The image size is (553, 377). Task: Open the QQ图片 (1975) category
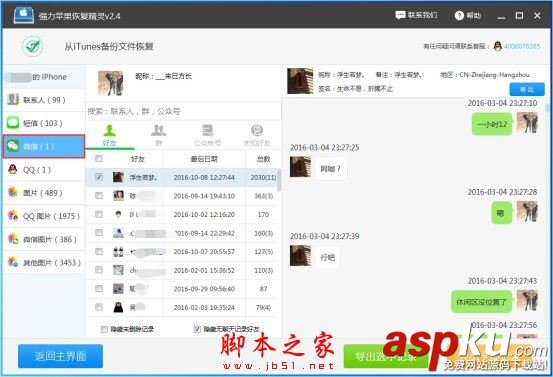(44, 216)
